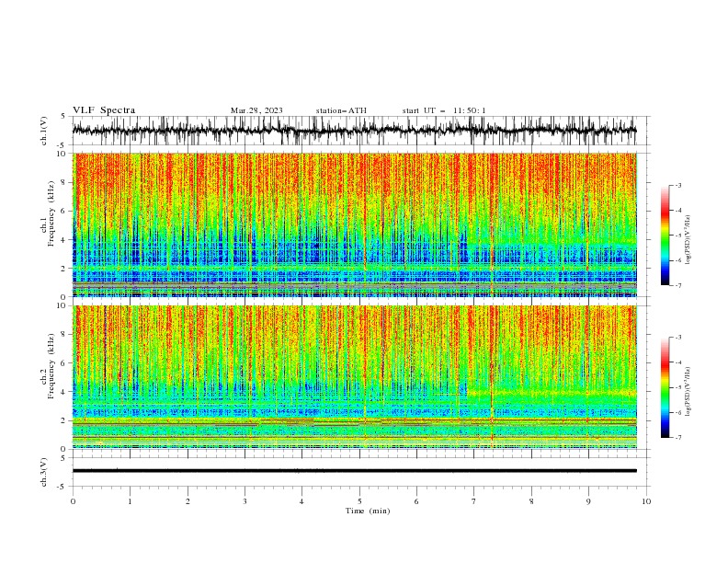Click time-axis tick label 9
The width and height of the screenshot is (728, 563).
[588, 501]
